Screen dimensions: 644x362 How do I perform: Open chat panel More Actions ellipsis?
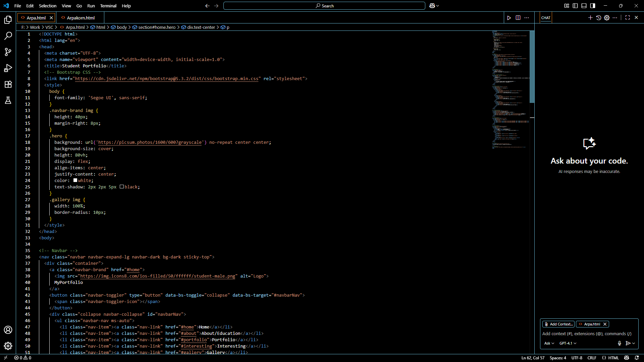point(615,18)
